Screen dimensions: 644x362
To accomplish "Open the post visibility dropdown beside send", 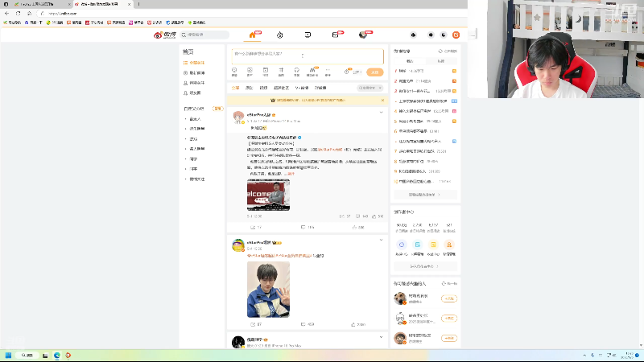I will [x=357, y=72].
